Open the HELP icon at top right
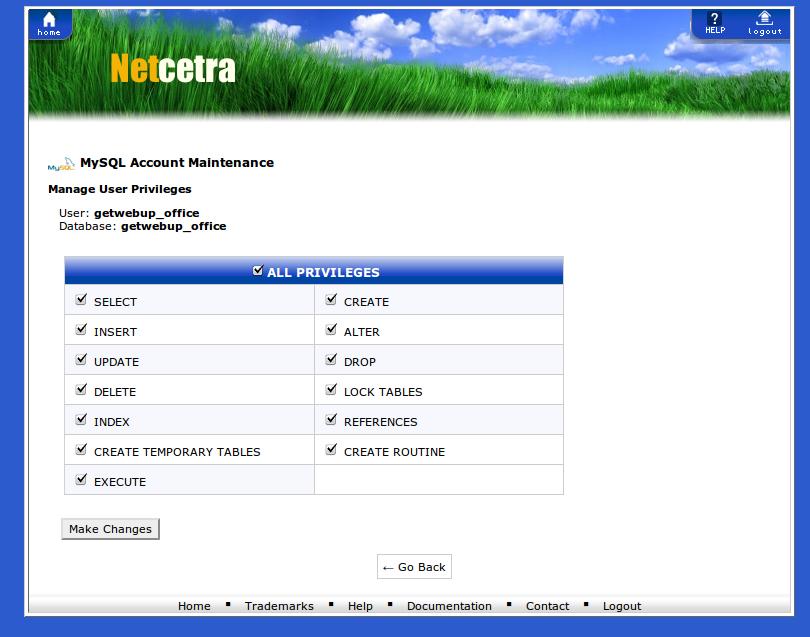The height and width of the screenshot is (637, 810). pos(715,23)
